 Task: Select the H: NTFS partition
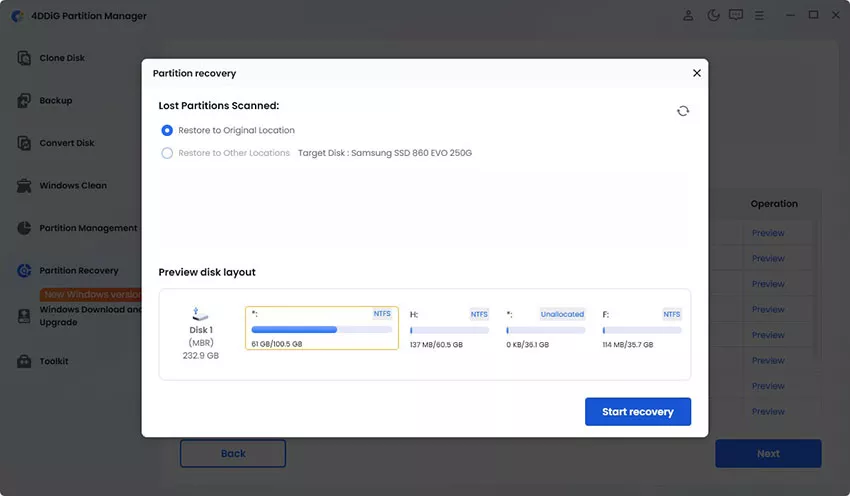449,328
